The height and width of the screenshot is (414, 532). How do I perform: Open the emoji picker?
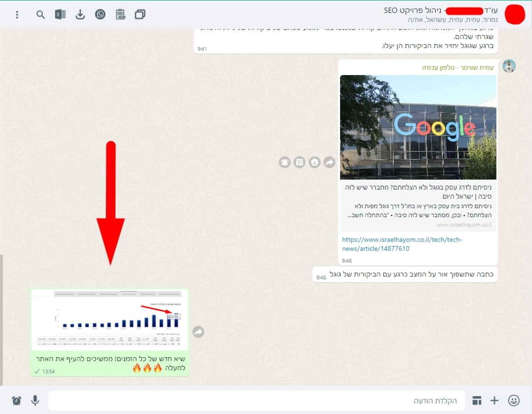[x=514, y=400]
